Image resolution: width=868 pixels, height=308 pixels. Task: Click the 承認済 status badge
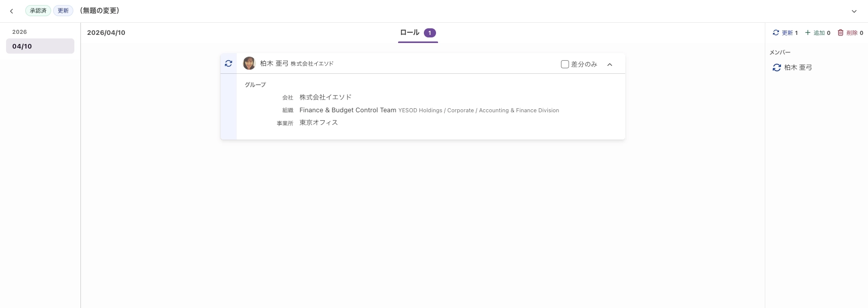pos(38,11)
